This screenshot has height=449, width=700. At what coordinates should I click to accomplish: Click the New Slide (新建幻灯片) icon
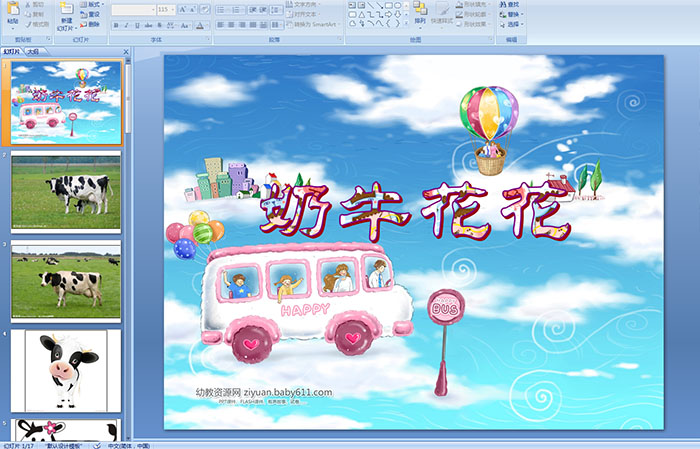point(66,11)
